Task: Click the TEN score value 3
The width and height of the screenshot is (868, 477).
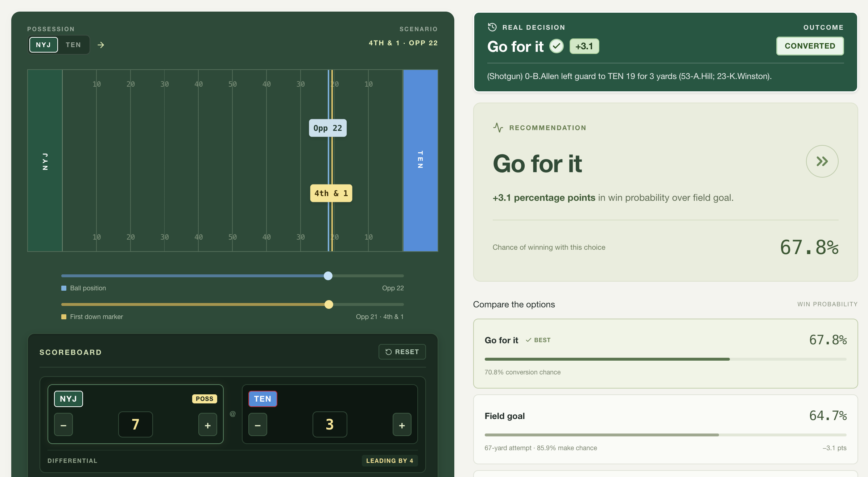Action: coord(330,424)
